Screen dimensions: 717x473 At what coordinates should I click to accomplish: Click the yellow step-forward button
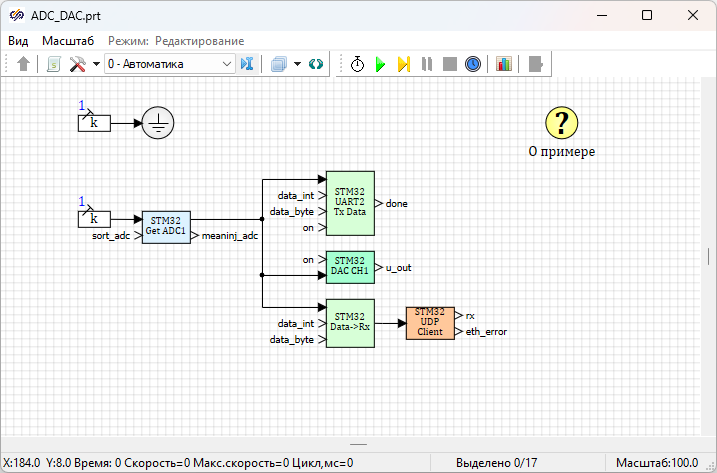tap(403, 64)
